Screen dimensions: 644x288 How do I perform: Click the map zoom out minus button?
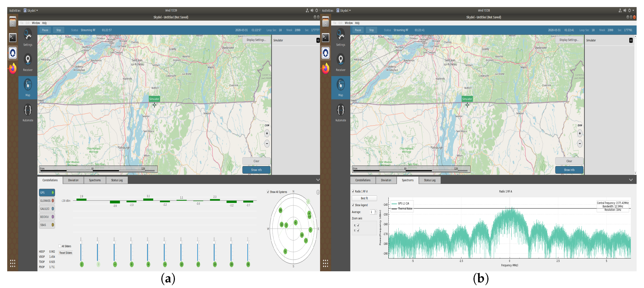tap(267, 144)
